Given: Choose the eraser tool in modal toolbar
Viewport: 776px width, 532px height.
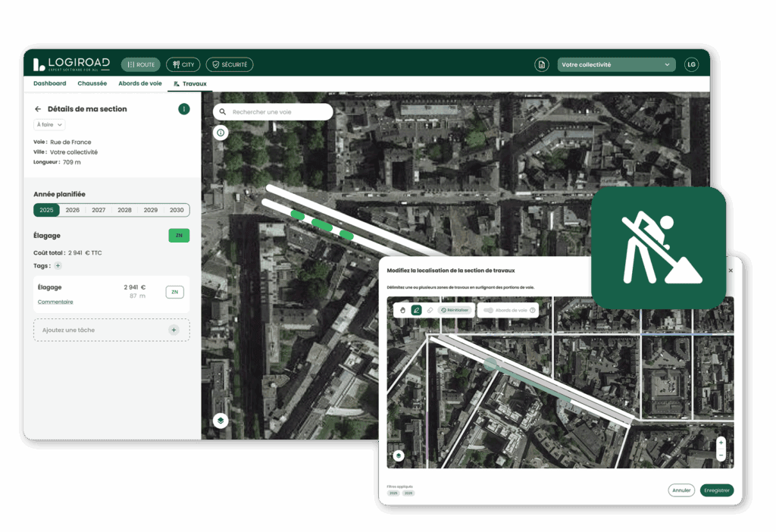Looking at the screenshot, I should point(430,310).
